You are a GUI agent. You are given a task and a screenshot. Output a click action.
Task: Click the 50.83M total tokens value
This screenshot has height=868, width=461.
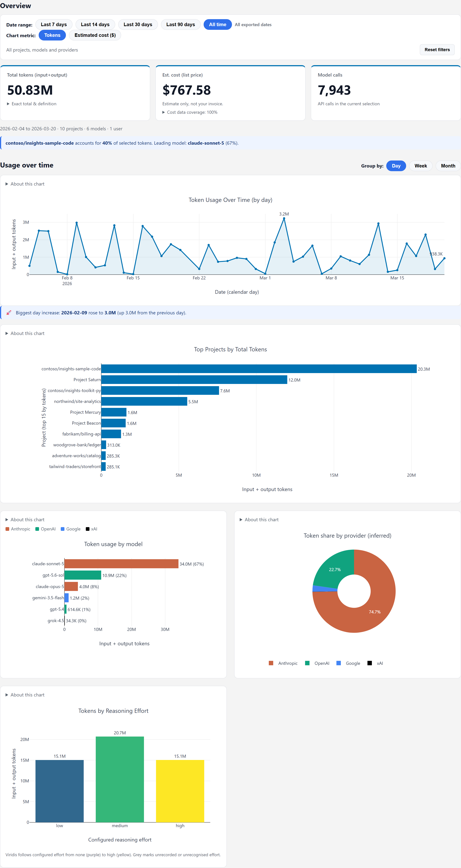30,90
